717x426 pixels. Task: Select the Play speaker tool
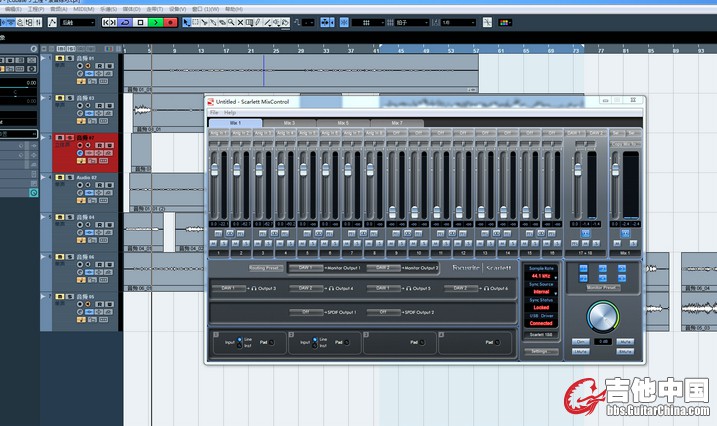(x=277, y=22)
